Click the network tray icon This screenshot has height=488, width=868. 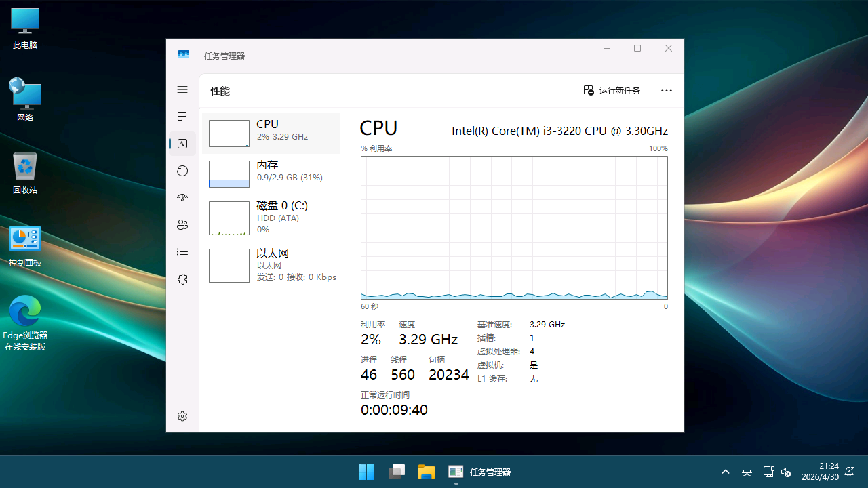tap(768, 472)
